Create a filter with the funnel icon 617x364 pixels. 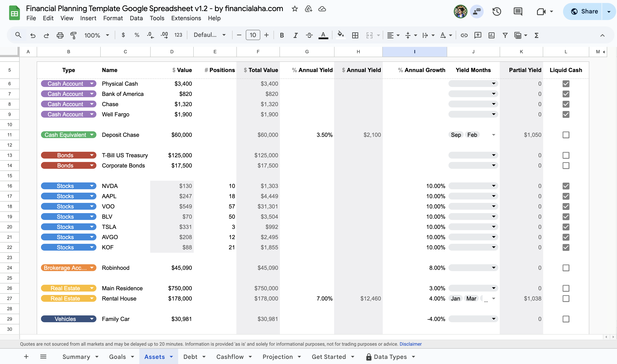pyautogui.click(x=505, y=35)
